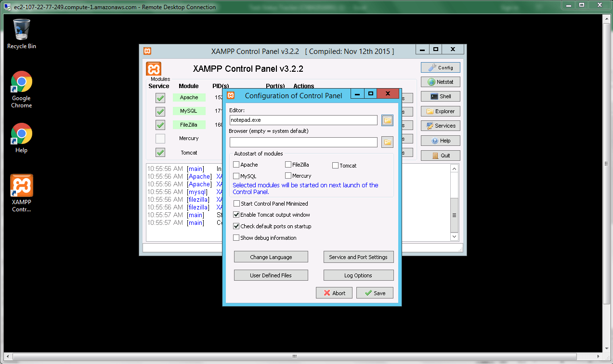The image size is (613, 364).
Task: Click the folder icon beside the Browser field
Action: [x=387, y=142]
